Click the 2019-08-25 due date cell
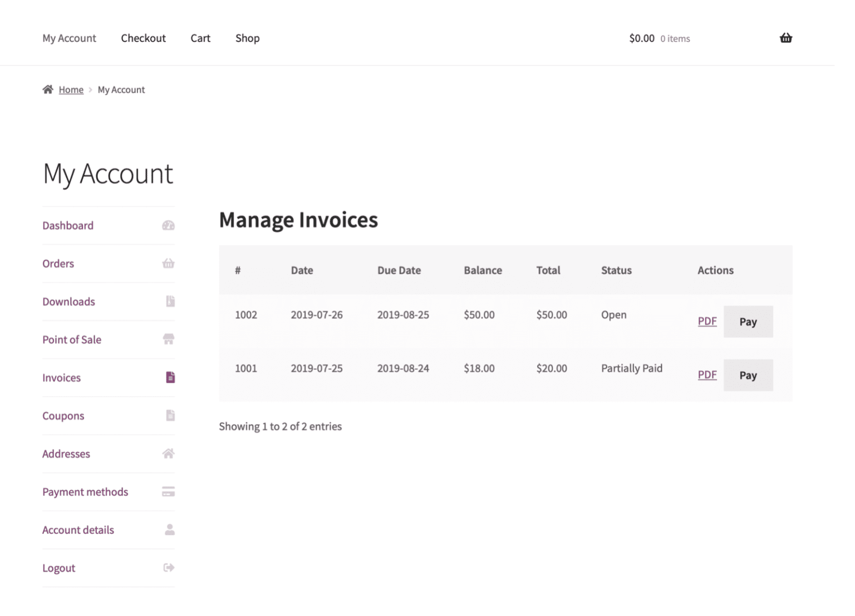This screenshot has height=616, width=855. click(x=403, y=315)
